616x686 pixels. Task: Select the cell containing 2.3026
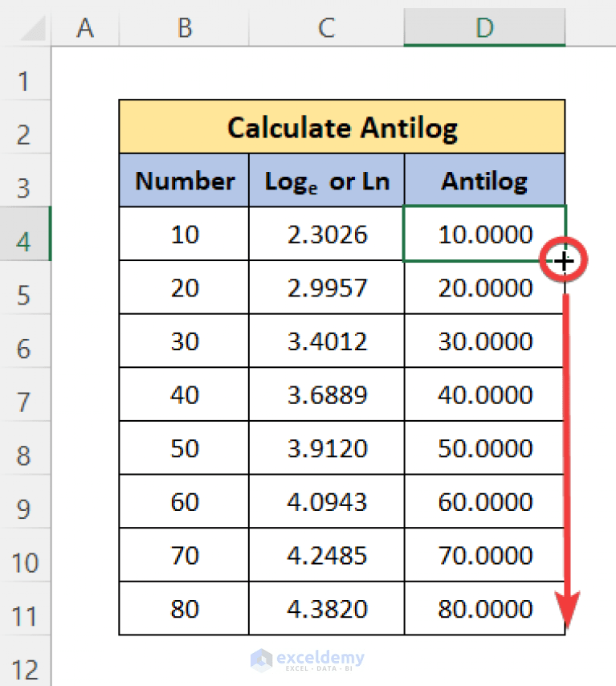[326, 234]
